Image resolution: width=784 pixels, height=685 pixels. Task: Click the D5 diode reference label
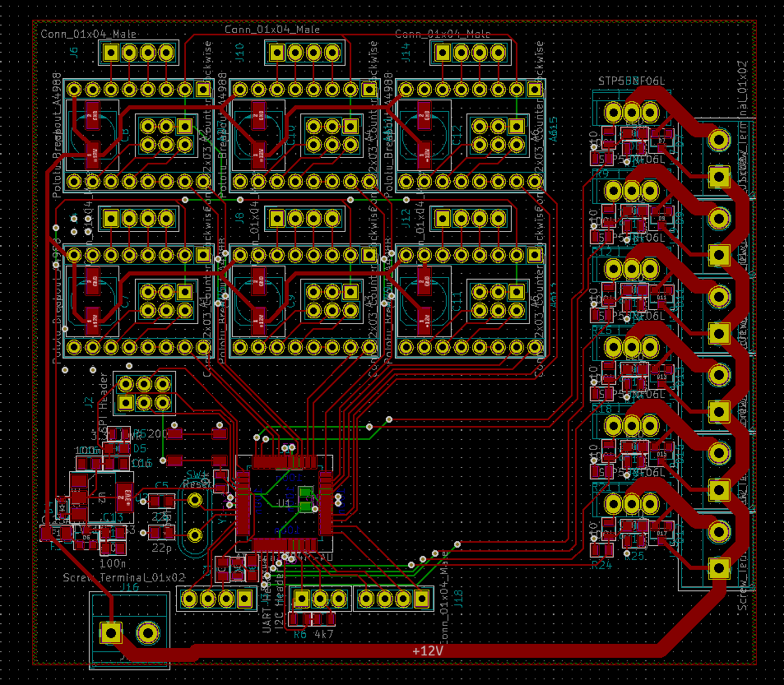coord(140,449)
